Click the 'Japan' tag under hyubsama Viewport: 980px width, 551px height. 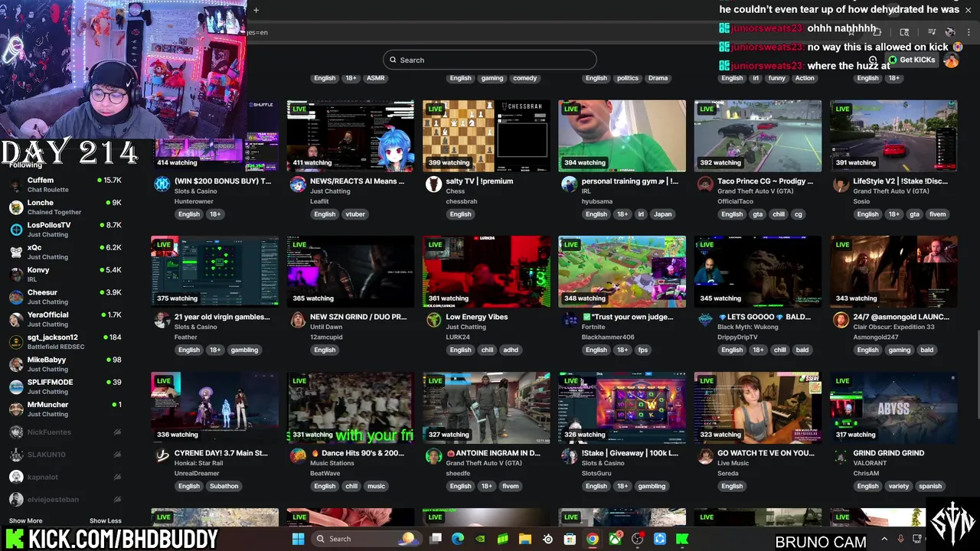click(x=663, y=214)
